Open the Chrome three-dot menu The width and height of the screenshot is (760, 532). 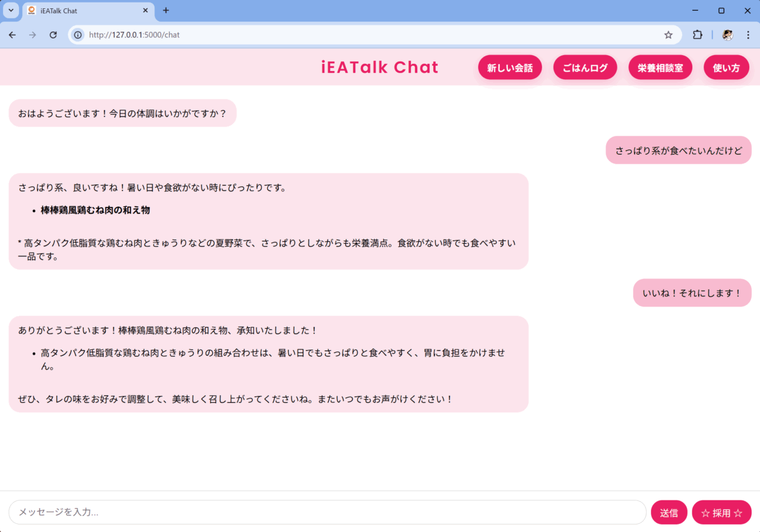click(748, 35)
